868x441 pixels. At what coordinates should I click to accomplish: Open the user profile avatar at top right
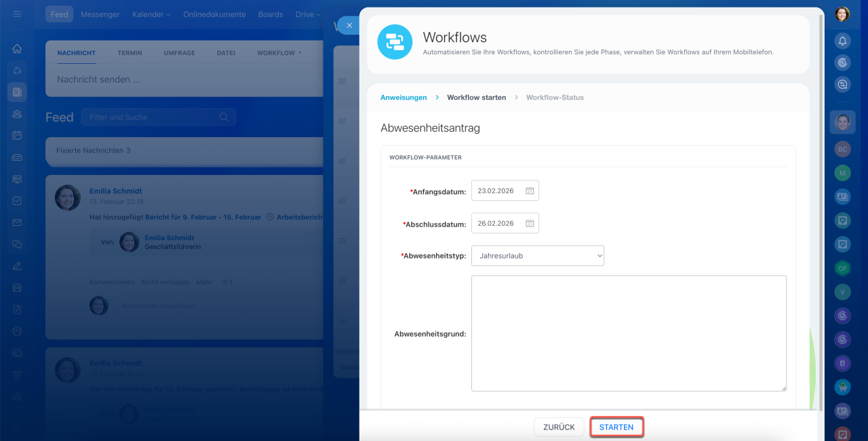(842, 14)
